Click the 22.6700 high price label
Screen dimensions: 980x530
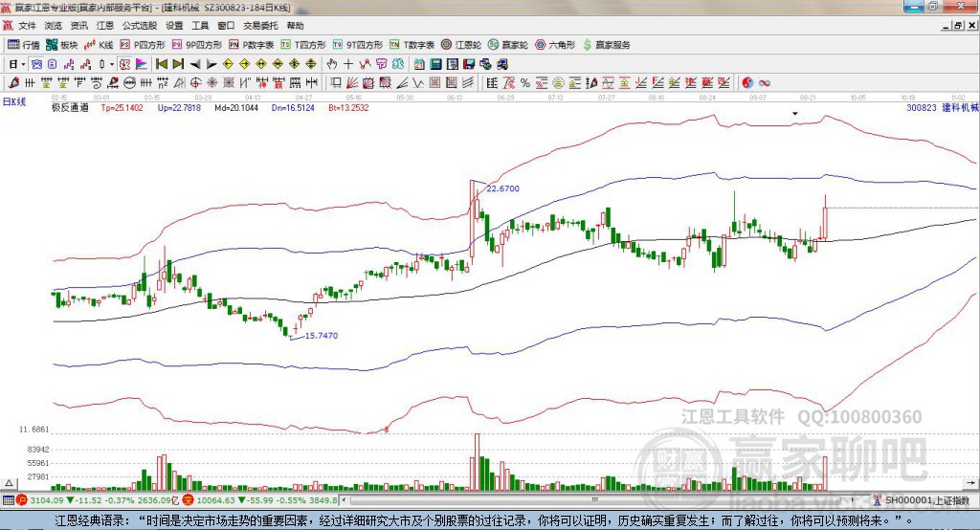pyautogui.click(x=503, y=188)
